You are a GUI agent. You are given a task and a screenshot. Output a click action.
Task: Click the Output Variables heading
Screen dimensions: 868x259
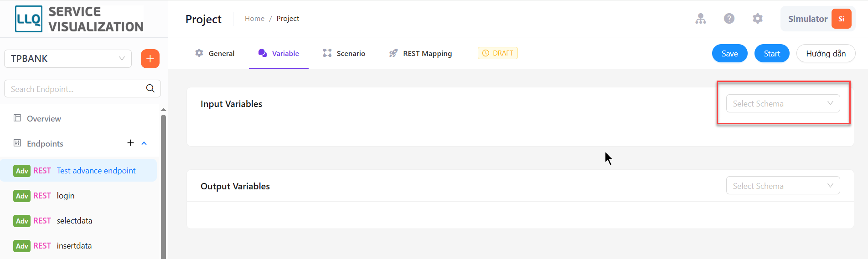[235, 186]
